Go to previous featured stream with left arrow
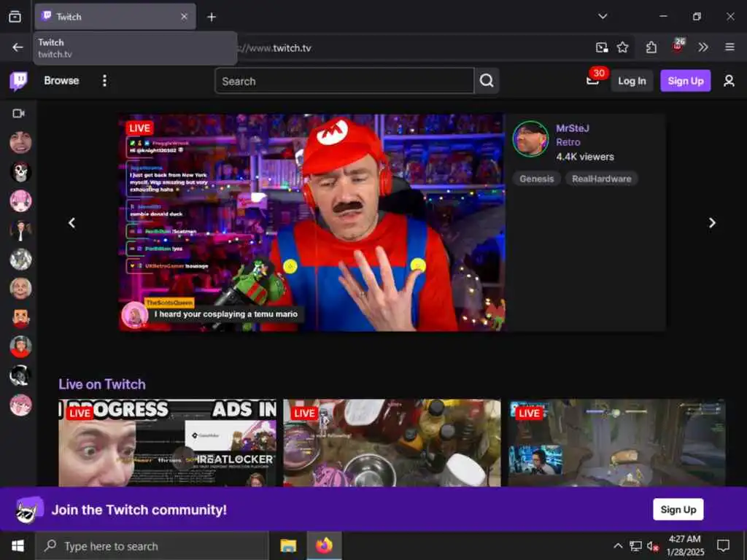Viewport: 747px width, 560px height. click(x=72, y=222)
